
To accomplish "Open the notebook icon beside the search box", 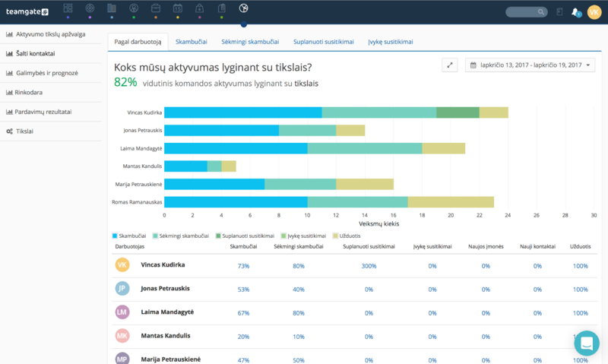I will click(559, 12).
